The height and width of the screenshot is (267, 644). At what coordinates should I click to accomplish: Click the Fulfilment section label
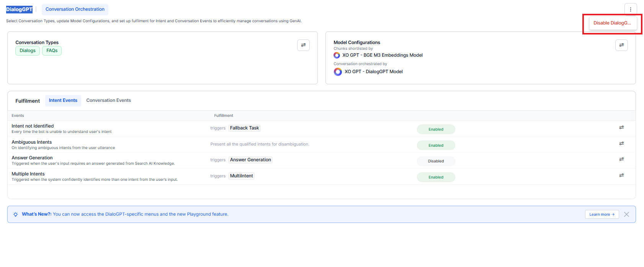point(28,101)
